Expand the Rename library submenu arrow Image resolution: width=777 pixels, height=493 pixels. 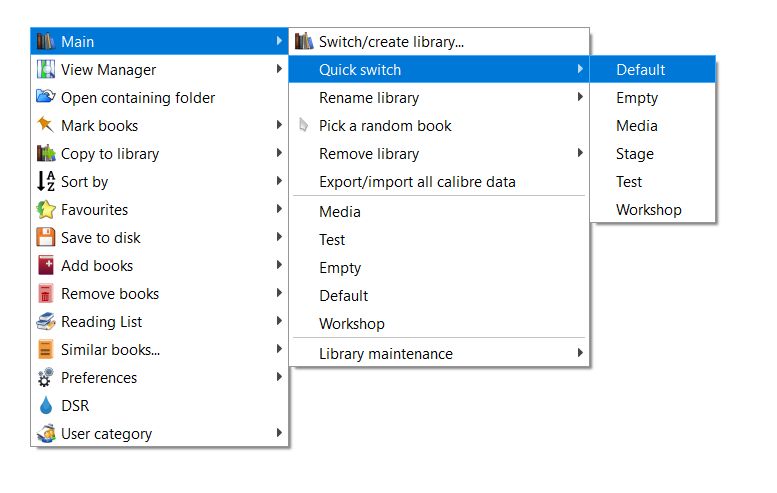[580, 98]
